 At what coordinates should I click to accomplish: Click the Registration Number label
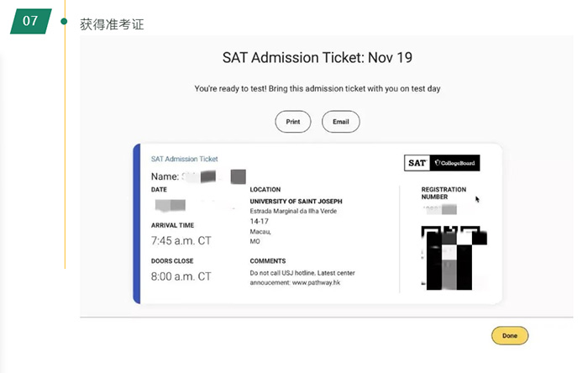(x=444, y=194)
